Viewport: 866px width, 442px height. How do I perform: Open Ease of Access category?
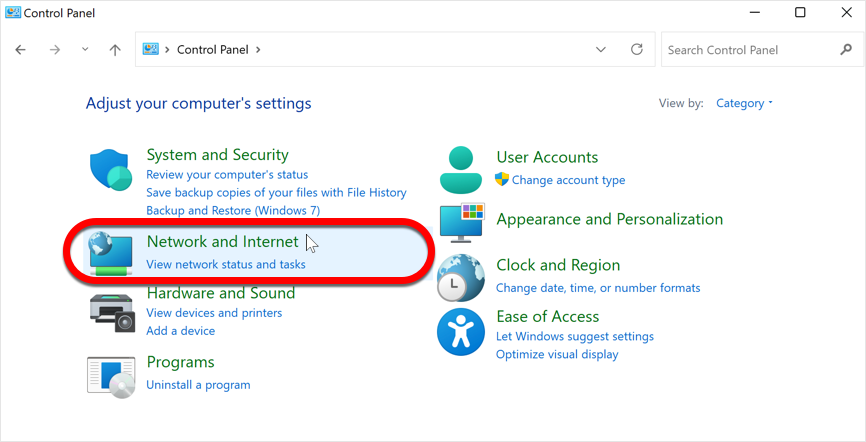pyautogui.click(x=548, y=317)
